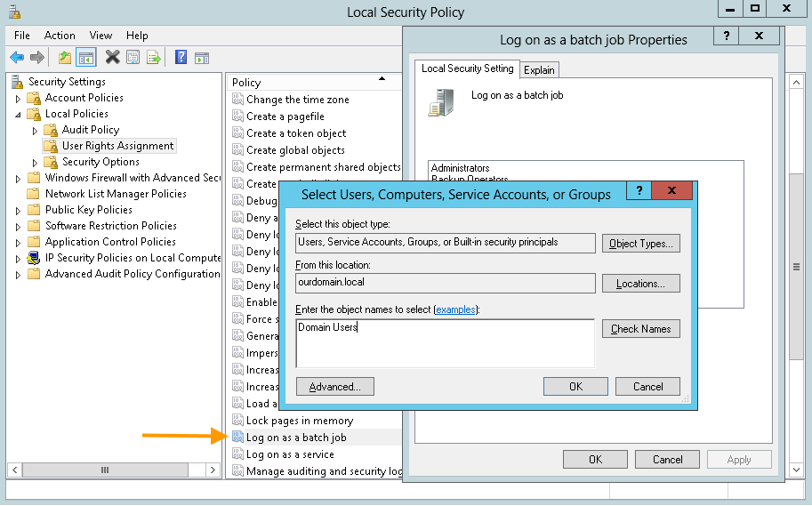Click the Export List toolbar icon
Image resolution: width=812 pixels, height=506 pixels.
tap(154, 58)
